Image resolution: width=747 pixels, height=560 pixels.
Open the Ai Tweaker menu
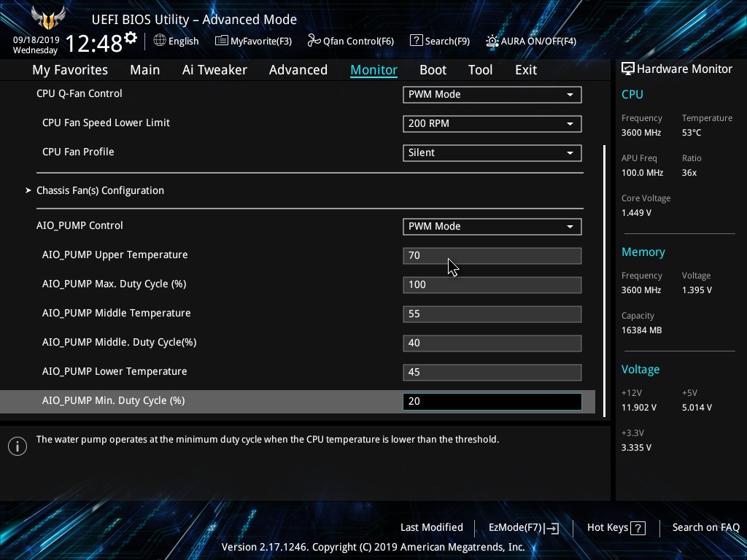(214, 69)
